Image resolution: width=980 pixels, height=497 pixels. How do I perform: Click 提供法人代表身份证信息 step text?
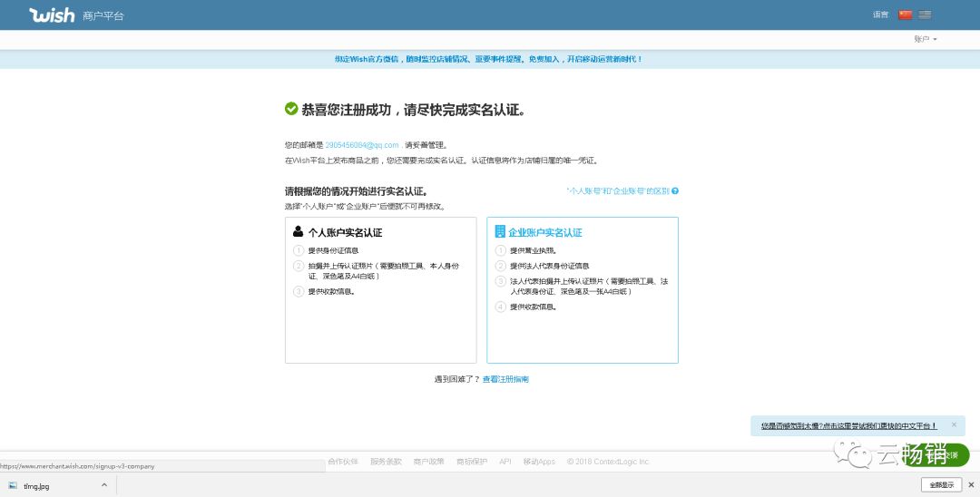[x=549, y=266]
